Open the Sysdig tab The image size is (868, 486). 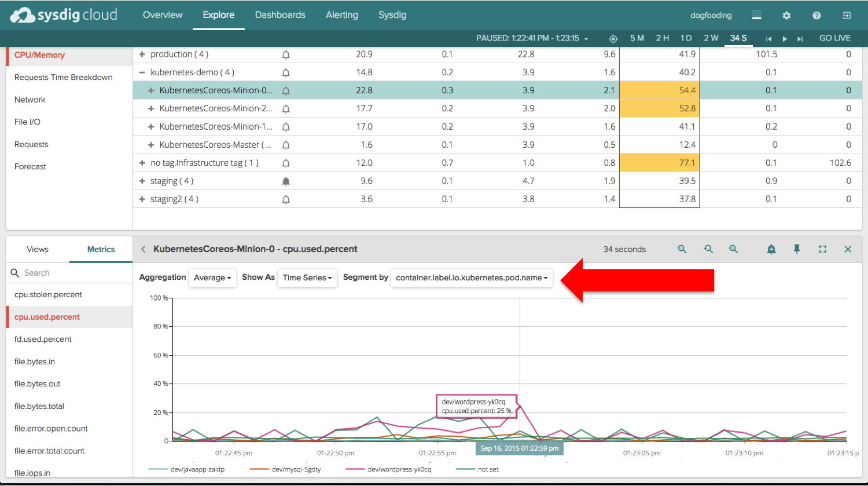(392, 15)
